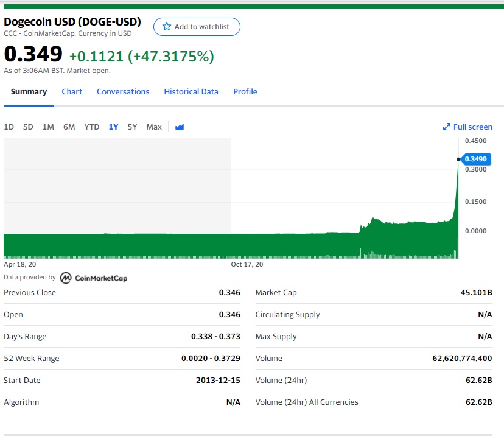The width and height of the screenshot is (504, 442).
Task: Open chart in Full screen link
Action: [472, 127]
